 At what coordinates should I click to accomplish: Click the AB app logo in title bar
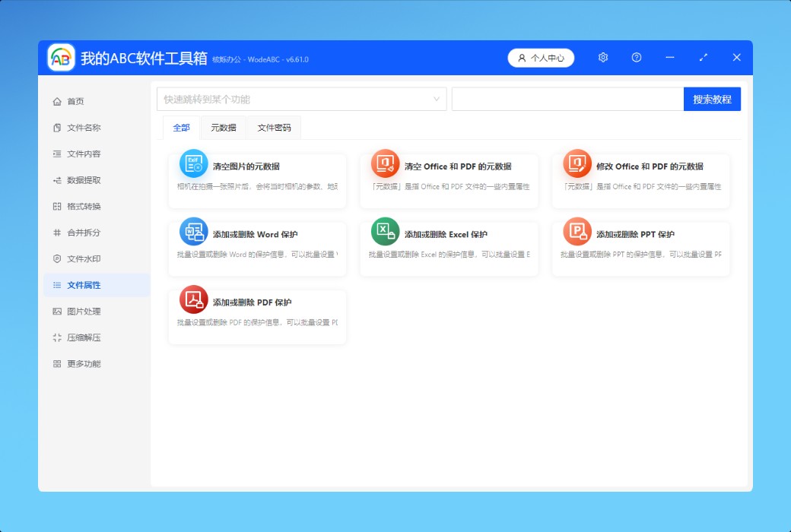pyautogui.click(x=62, y=58)
